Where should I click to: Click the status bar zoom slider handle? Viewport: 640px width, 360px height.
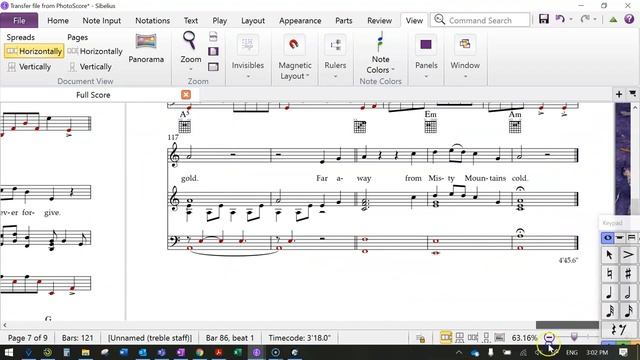(x=574, y=337)
